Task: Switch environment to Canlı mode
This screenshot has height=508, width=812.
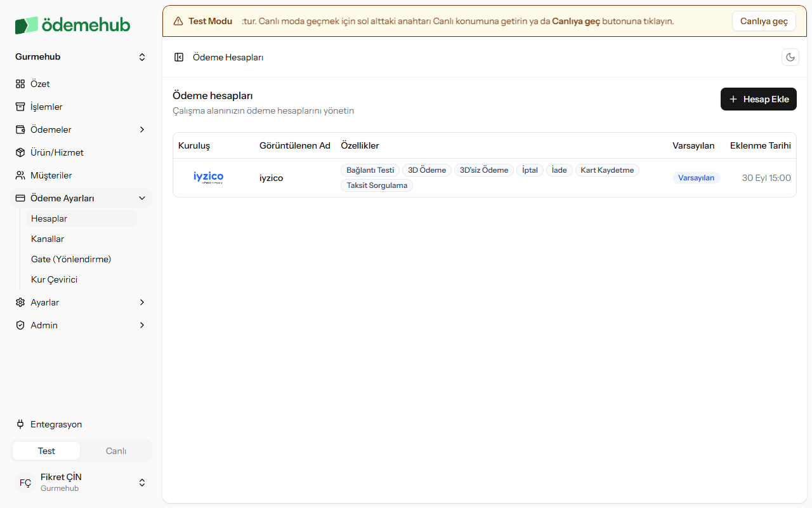Action: coord(116,451)
